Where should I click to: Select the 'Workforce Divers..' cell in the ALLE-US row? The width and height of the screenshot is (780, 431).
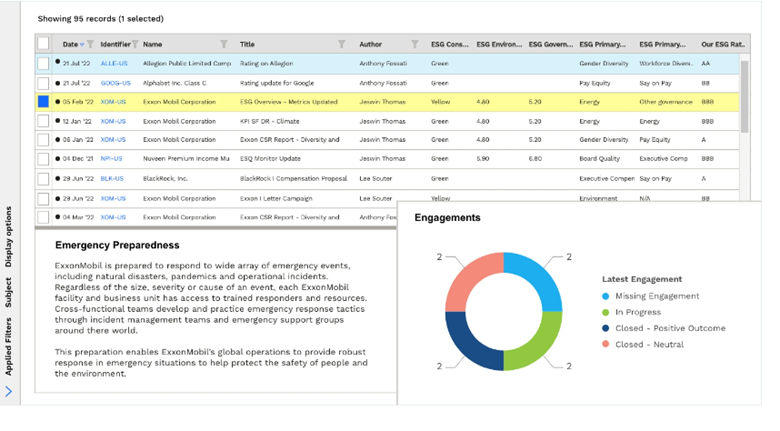[x=666, y=64]
